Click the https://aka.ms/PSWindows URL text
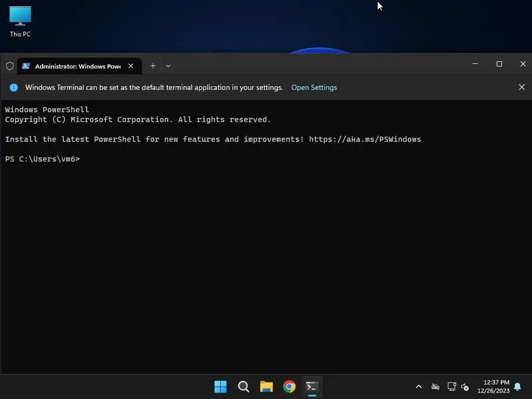 click(x=365, y=139)
